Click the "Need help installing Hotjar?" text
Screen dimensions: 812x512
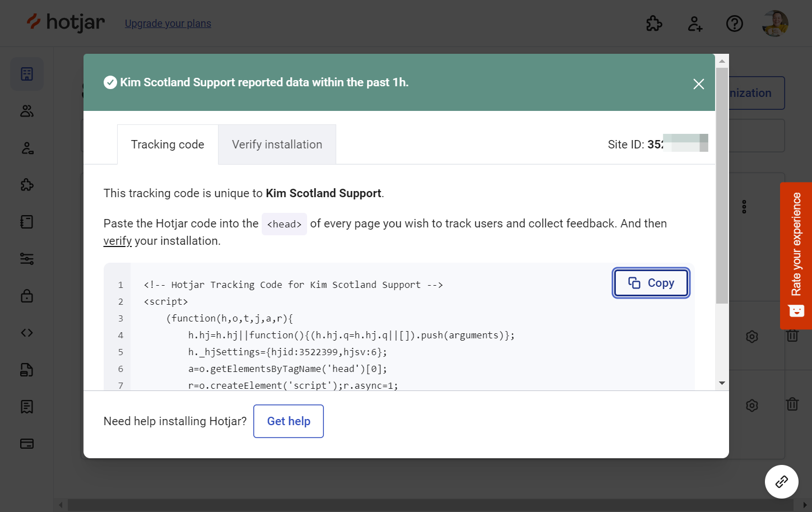click(175, 421)
